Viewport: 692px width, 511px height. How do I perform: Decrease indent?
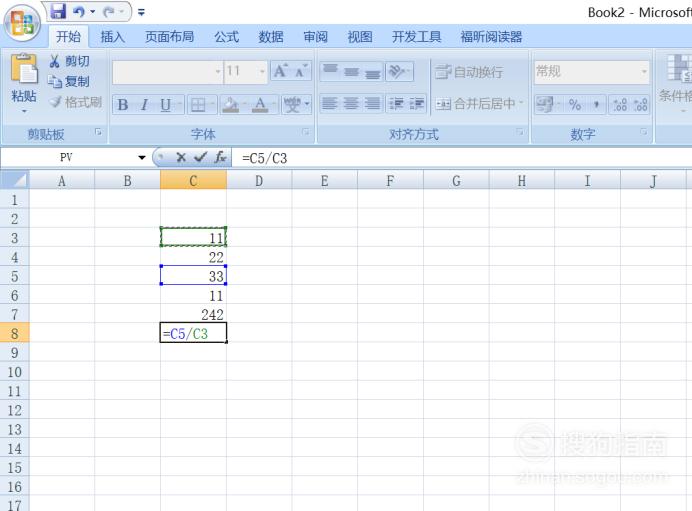(396, 104)
